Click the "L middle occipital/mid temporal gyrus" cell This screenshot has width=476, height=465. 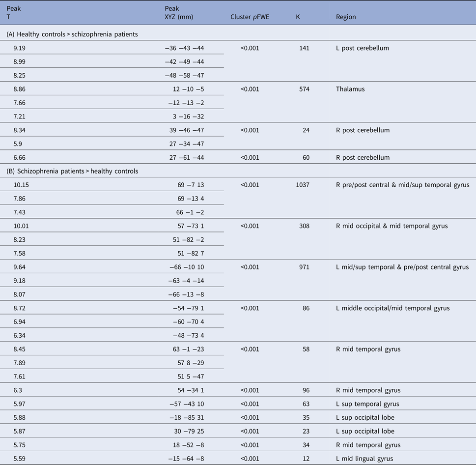[393, 308]
